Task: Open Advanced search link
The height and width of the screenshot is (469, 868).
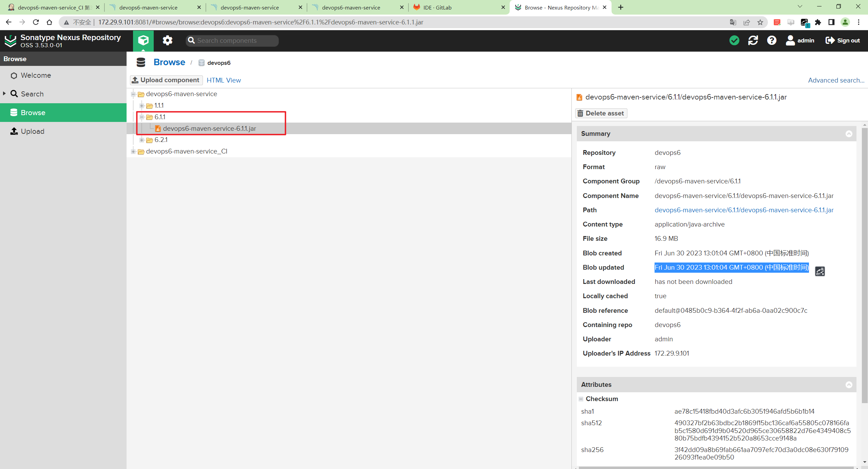Action: (x=836, y=80)
